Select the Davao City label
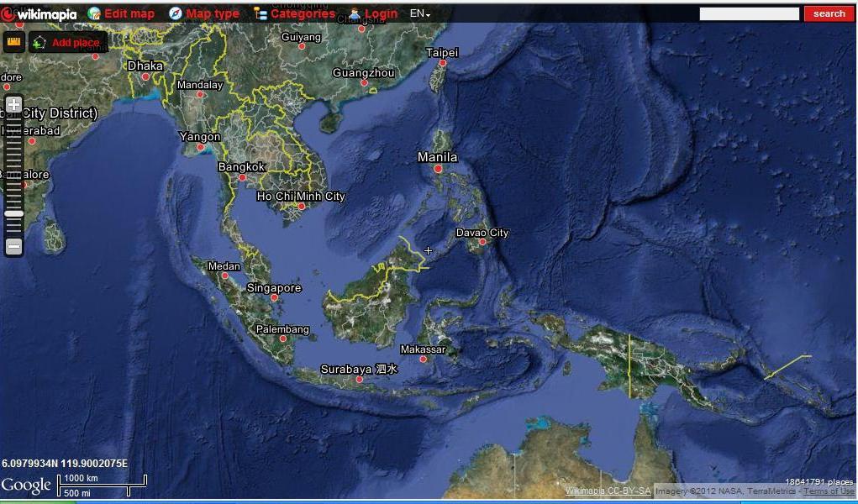 pyautogui.click(x=482, y=233)
